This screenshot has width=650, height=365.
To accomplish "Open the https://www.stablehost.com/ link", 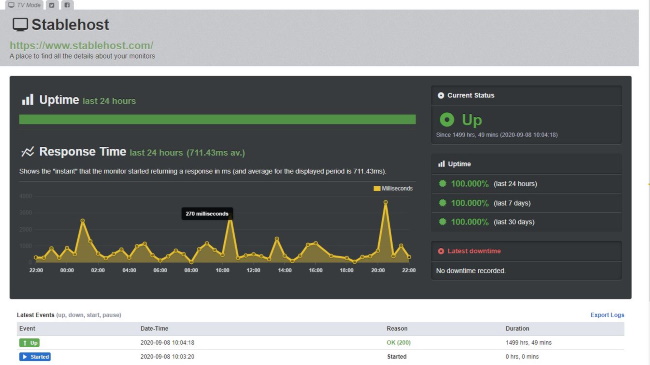I will 81,45.
